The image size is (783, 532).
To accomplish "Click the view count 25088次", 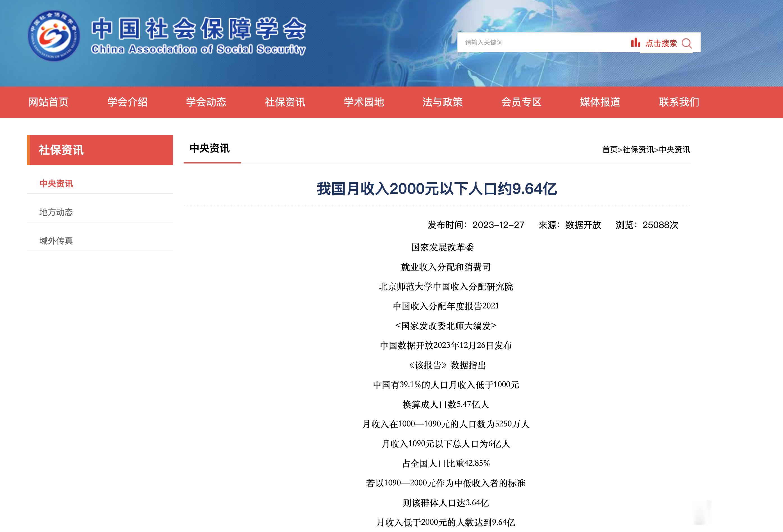I will [660, 225].
